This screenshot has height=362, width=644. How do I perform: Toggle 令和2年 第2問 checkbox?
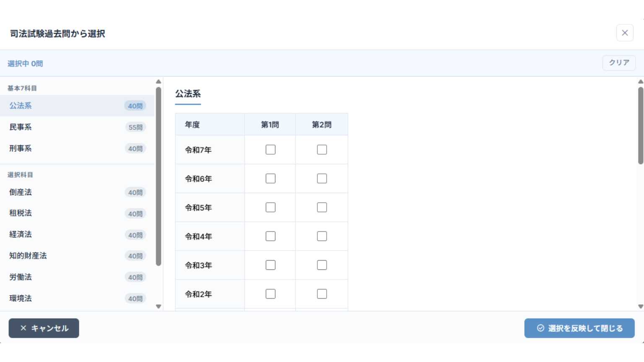322,294
